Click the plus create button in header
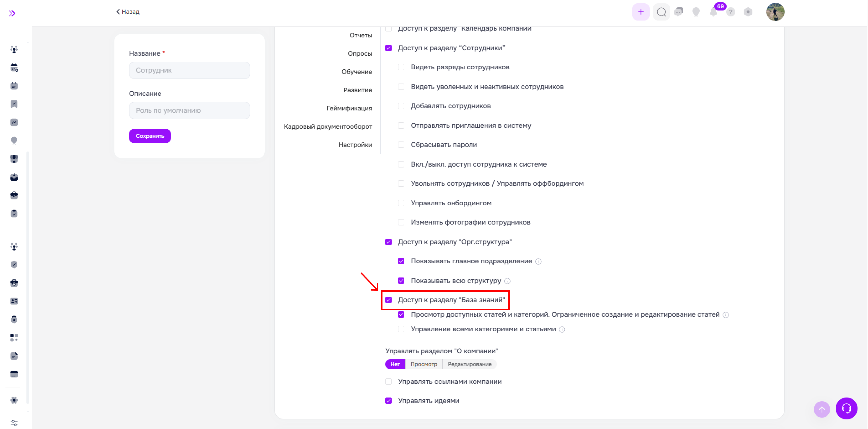 click(641, 12)
